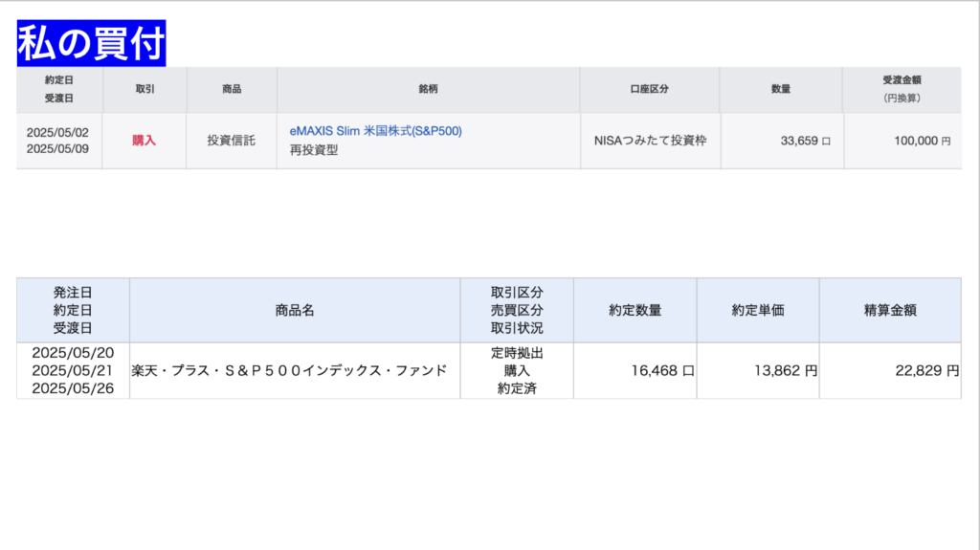Select the 投資信託 product cell
Viewport: 980px width, 550px height.
point(232,141)
